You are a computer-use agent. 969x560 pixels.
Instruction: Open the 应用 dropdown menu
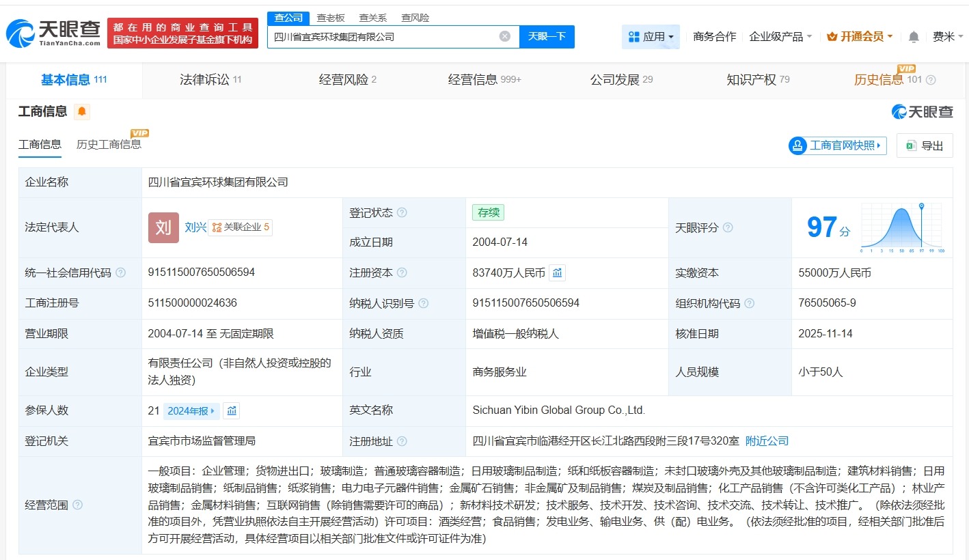(651, 37)
